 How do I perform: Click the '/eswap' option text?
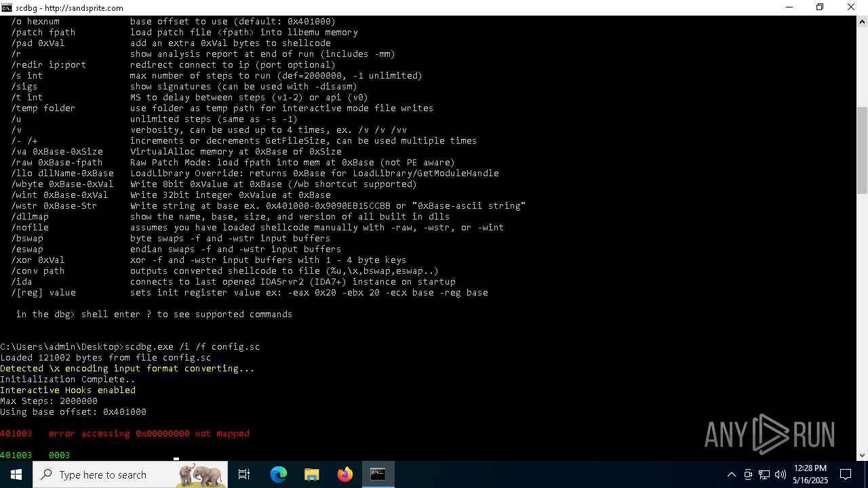tap(27, 249)
